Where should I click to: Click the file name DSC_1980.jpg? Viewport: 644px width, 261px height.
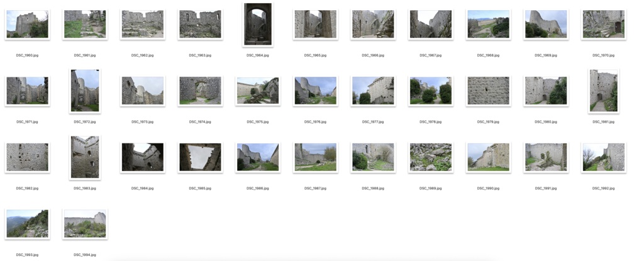[x=546, y=122]
